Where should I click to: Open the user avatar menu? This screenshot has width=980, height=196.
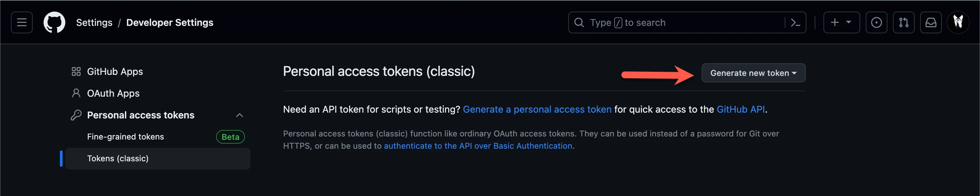coord(958,22)
